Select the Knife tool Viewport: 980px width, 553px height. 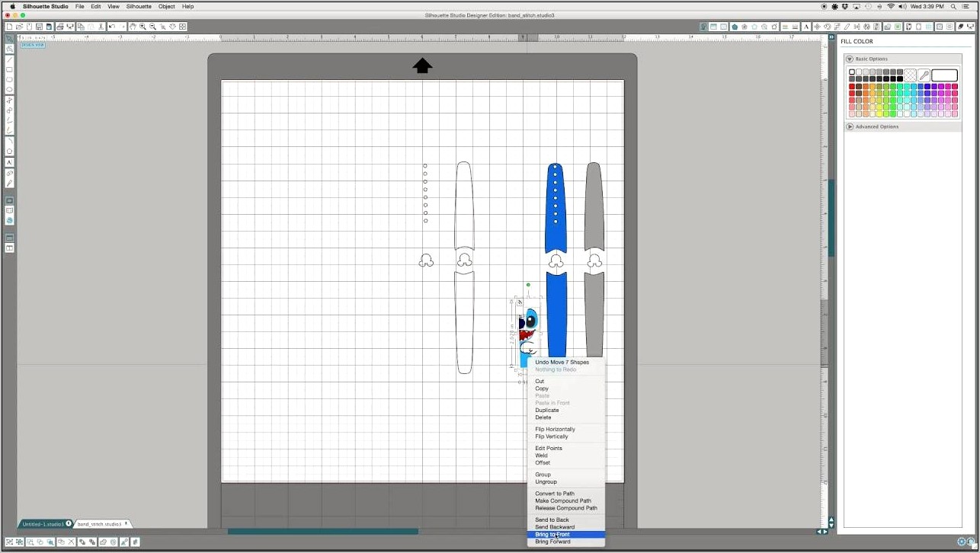[9, 184]
